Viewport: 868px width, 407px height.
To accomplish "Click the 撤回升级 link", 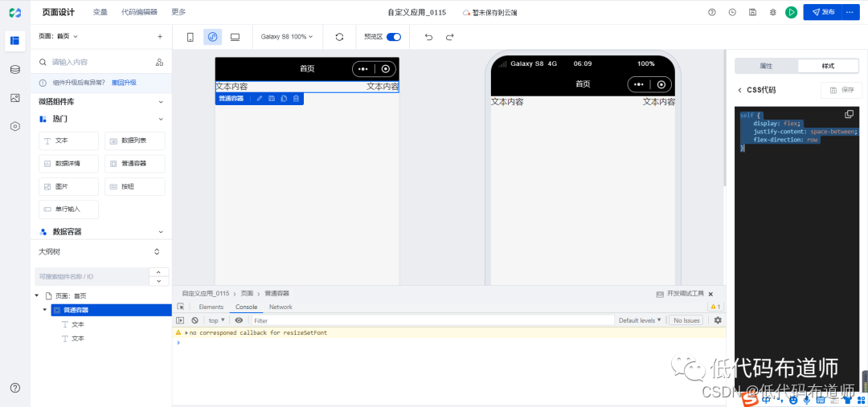I will pos(124,83).
